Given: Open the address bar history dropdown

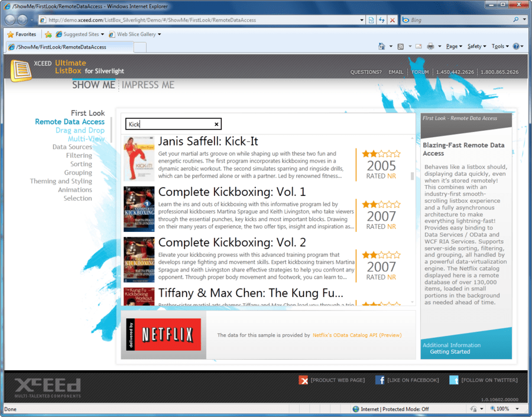Looking at the screenshot, I should point(362,20).
